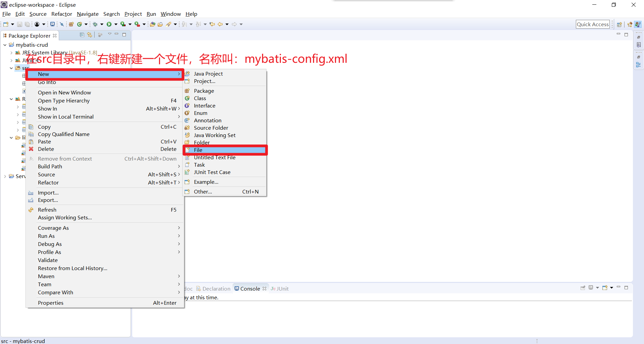Close the Console tab with its X
644x344 pixels.
coord(264,289)
